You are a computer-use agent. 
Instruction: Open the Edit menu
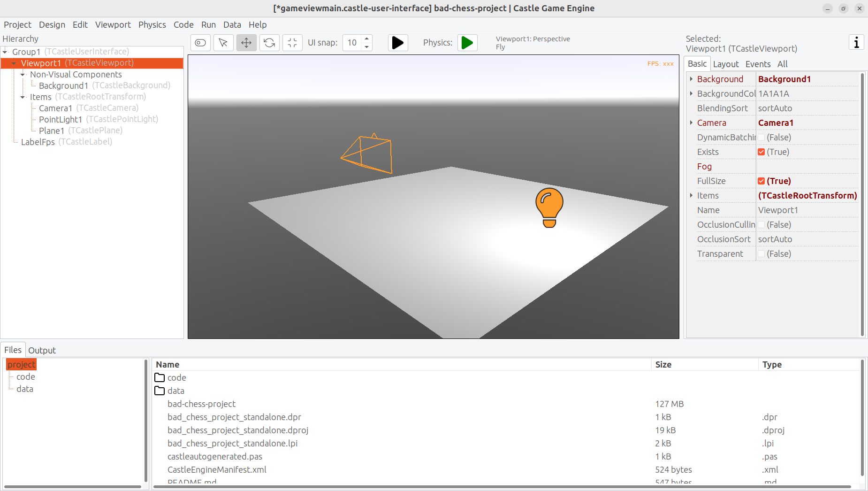[x=80, y=24]
